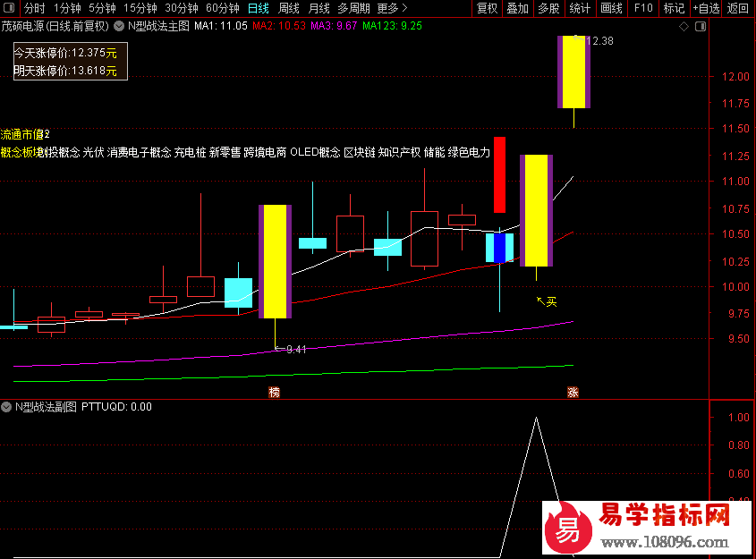
Task: Click the 12.00 price axis label
Action: point(735,77)
